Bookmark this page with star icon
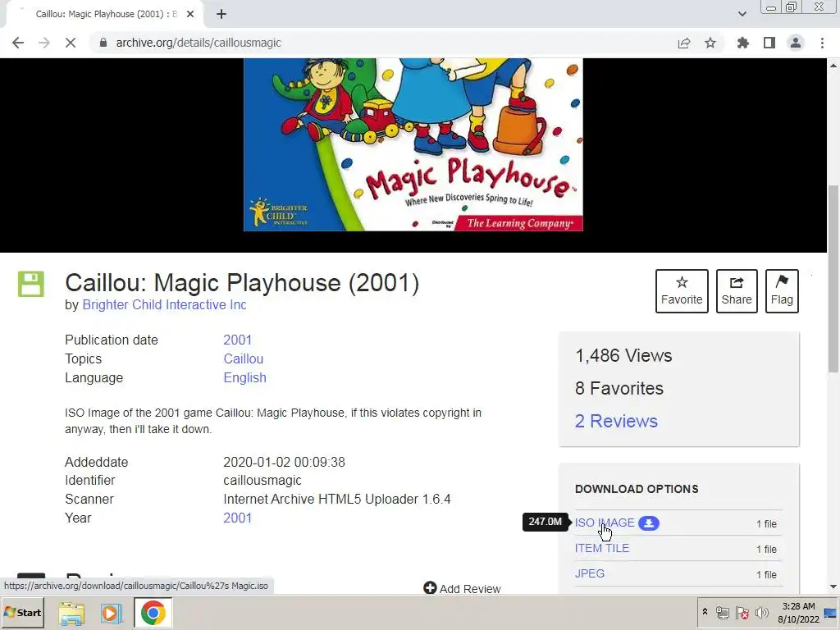Screen dimensions: 840x630 point(710,43)
